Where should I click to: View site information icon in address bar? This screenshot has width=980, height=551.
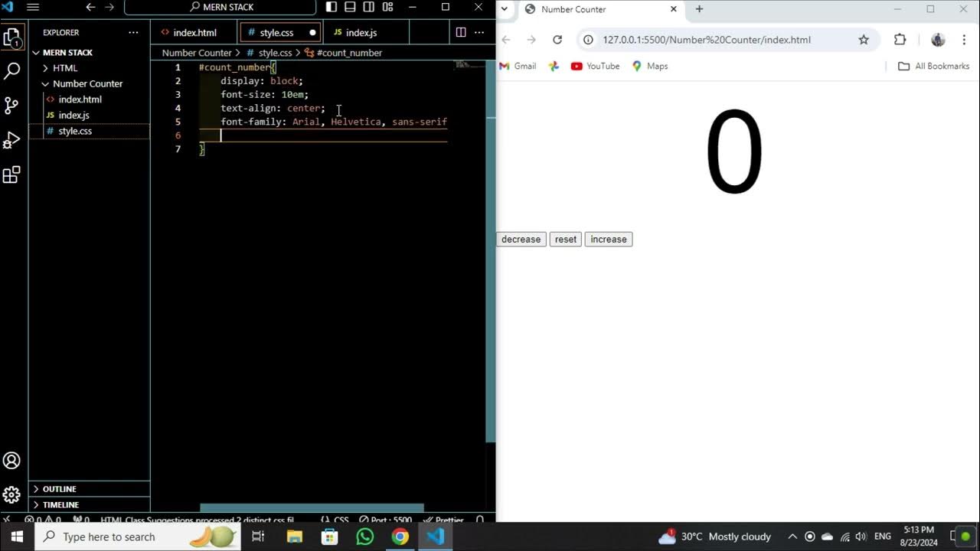point(588,40)
